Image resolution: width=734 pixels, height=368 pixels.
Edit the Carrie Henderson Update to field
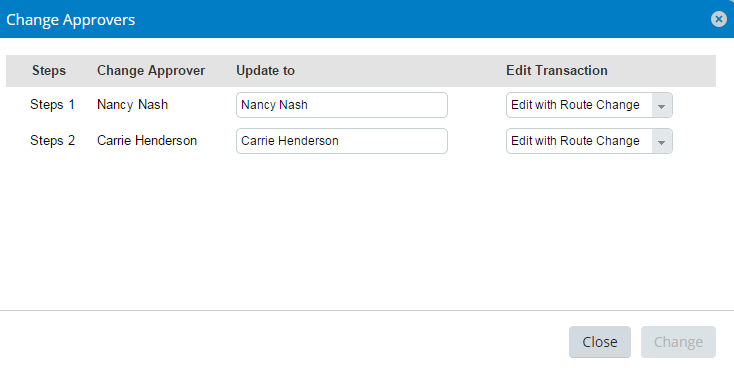[x=342, y=141]
